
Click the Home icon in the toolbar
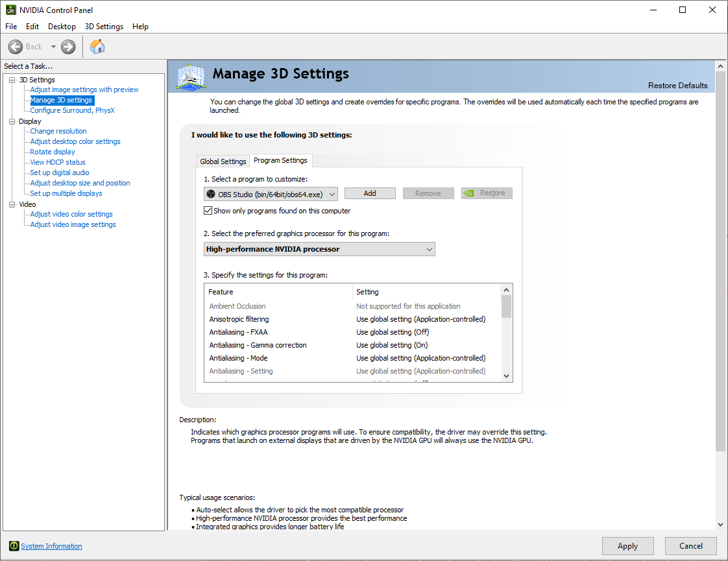pyautogui.click(x=97, y=47)
